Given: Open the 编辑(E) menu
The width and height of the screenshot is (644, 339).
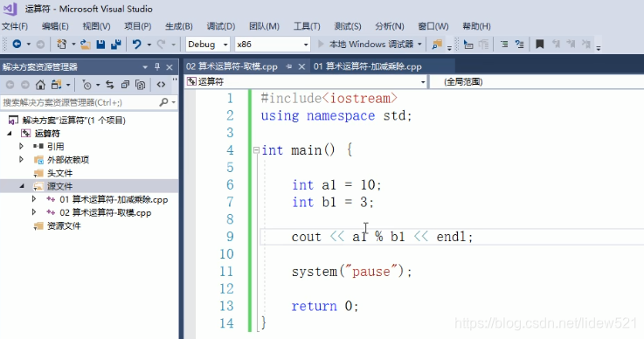Looking at the screenshot, I should (x=55, y=26).
